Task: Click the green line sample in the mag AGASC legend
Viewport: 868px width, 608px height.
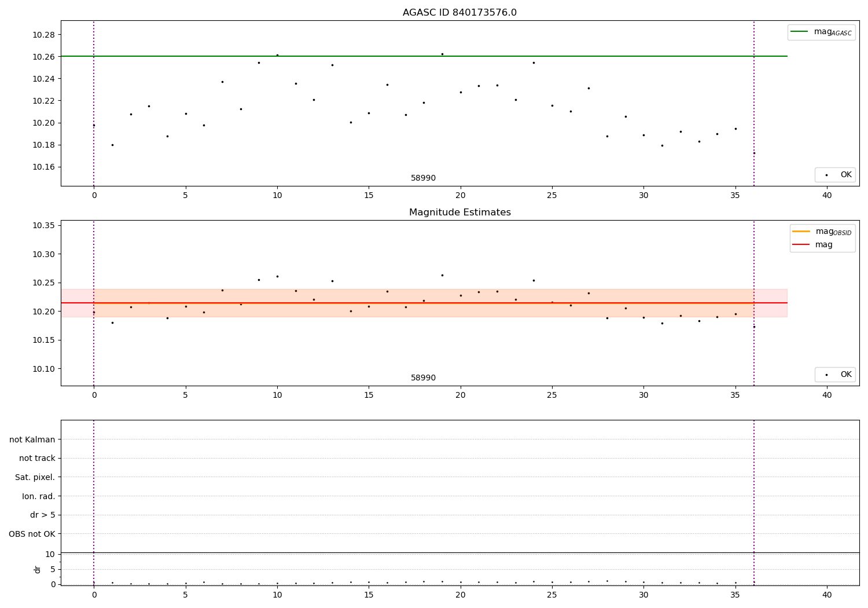Action: pos(800,32)
